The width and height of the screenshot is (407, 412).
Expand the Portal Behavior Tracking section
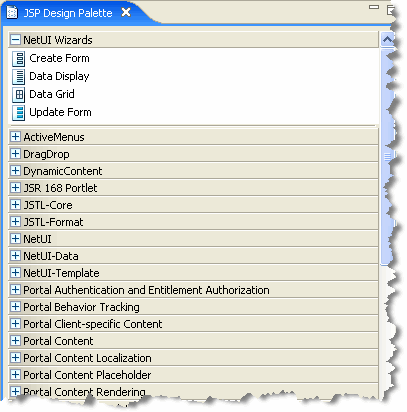pyautogui.click(x=15, y=307)
